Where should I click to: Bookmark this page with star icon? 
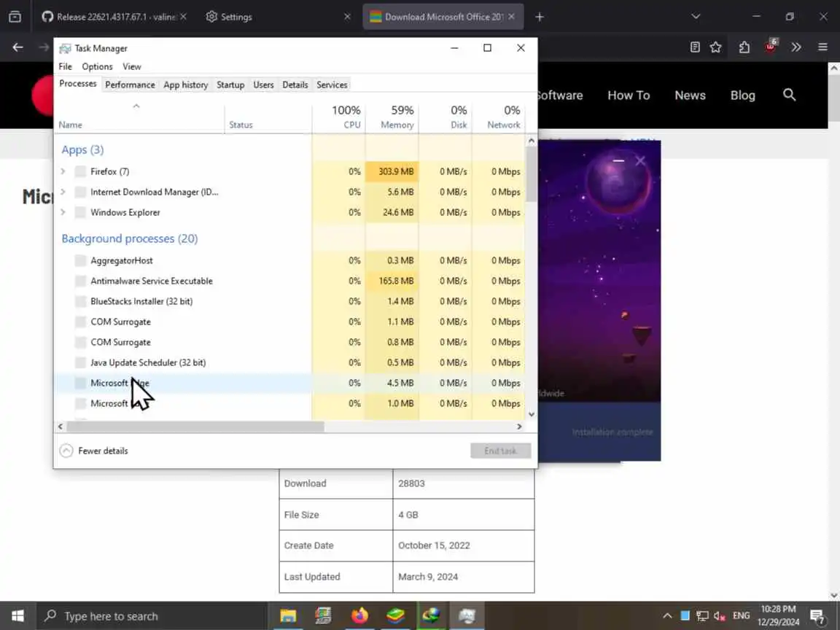(x=716, y=47)
